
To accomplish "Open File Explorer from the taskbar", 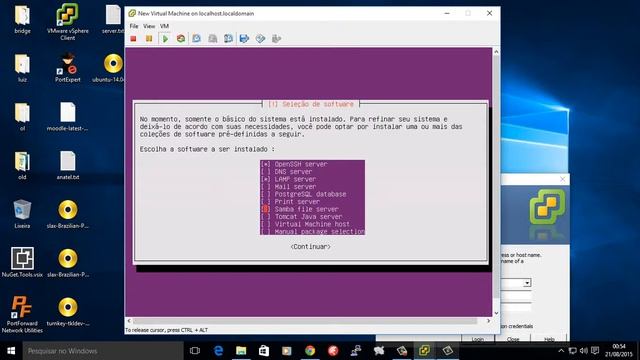I will click(241, 351).
